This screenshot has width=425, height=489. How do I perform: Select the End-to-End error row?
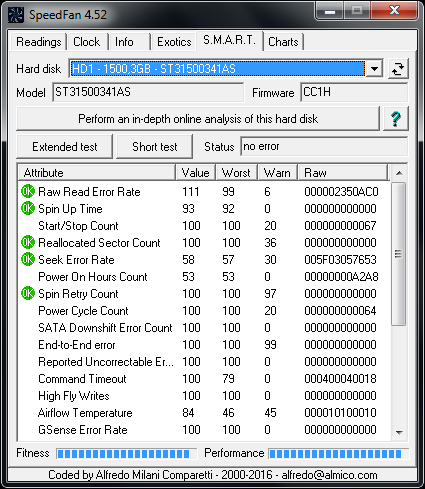(x=204, y=345)
